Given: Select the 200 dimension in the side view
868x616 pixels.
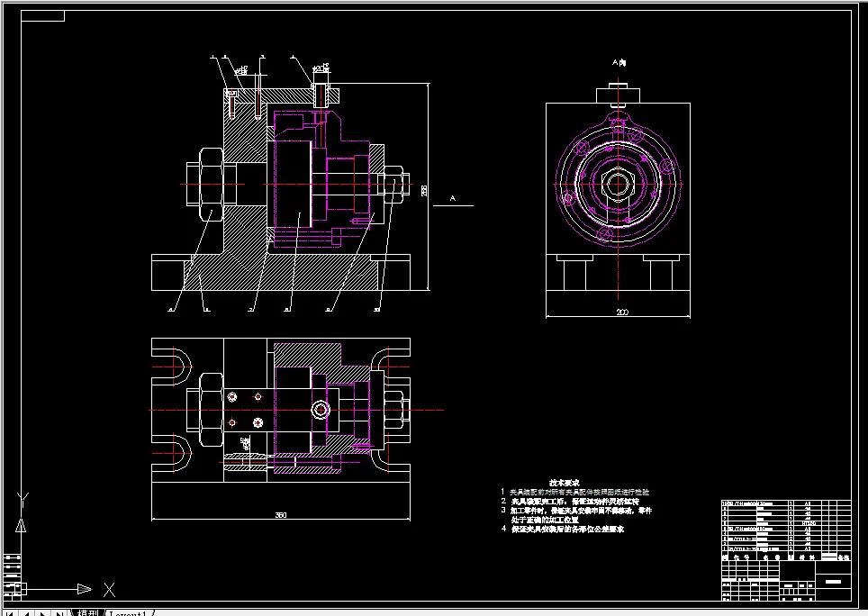Looking at the screenshot, I should pyautogui.click(x=622, y=313).
